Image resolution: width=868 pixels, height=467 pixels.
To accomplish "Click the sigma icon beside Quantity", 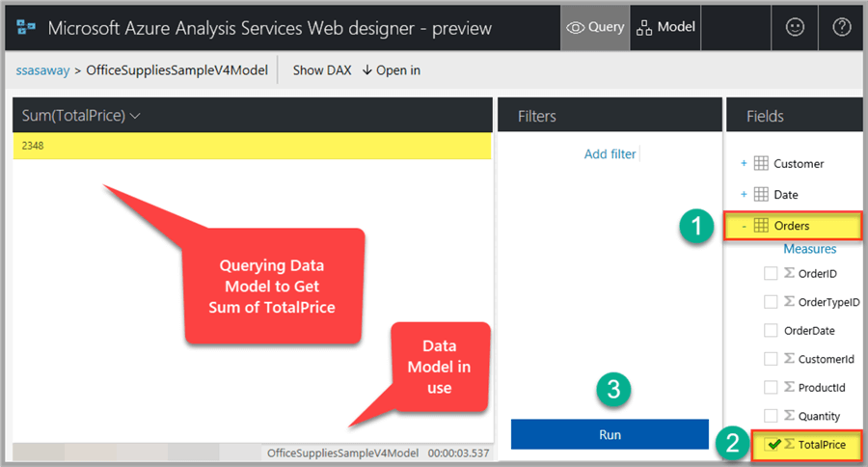I will 789,416.
